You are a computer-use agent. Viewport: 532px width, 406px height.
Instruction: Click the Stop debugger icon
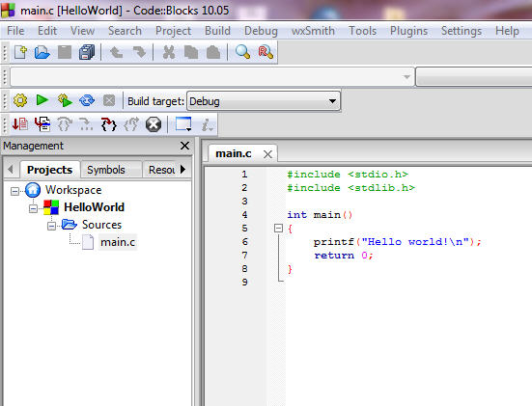tap(154, 124)
